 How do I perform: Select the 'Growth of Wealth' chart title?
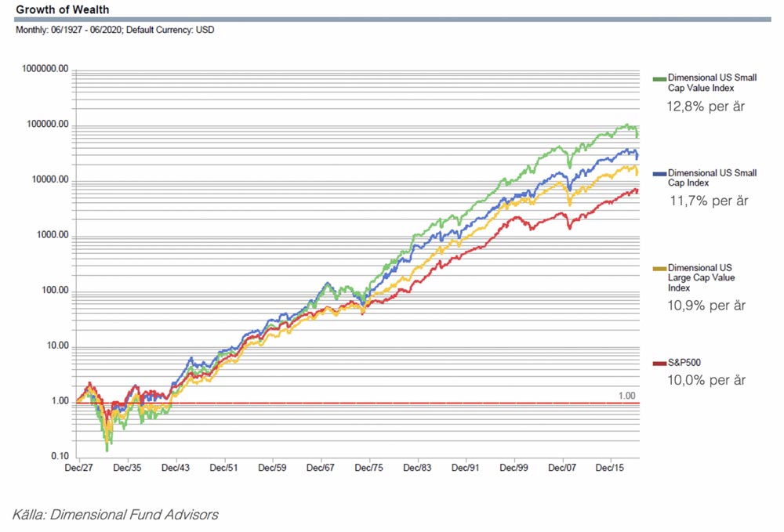[x=63, y=9]
